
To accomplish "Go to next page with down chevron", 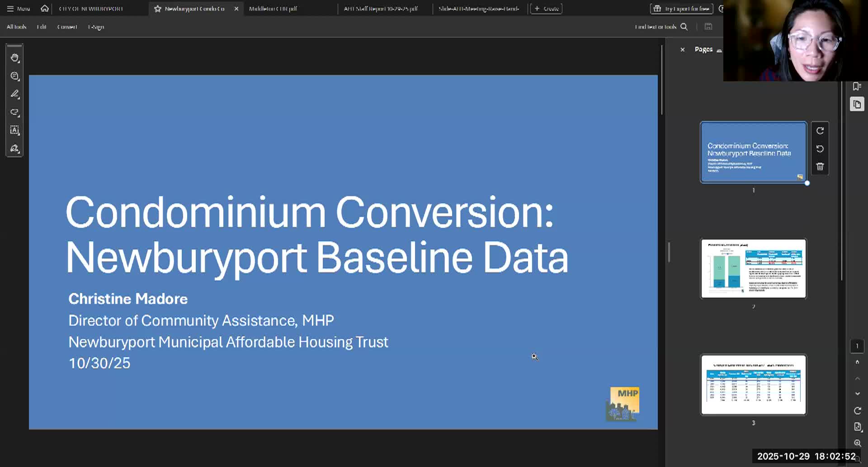I will (x=857, y=394).
